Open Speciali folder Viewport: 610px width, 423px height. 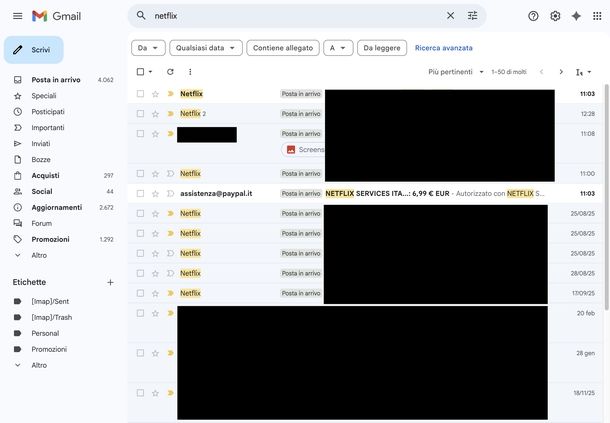pyautogui.click(x=44, y=96)
